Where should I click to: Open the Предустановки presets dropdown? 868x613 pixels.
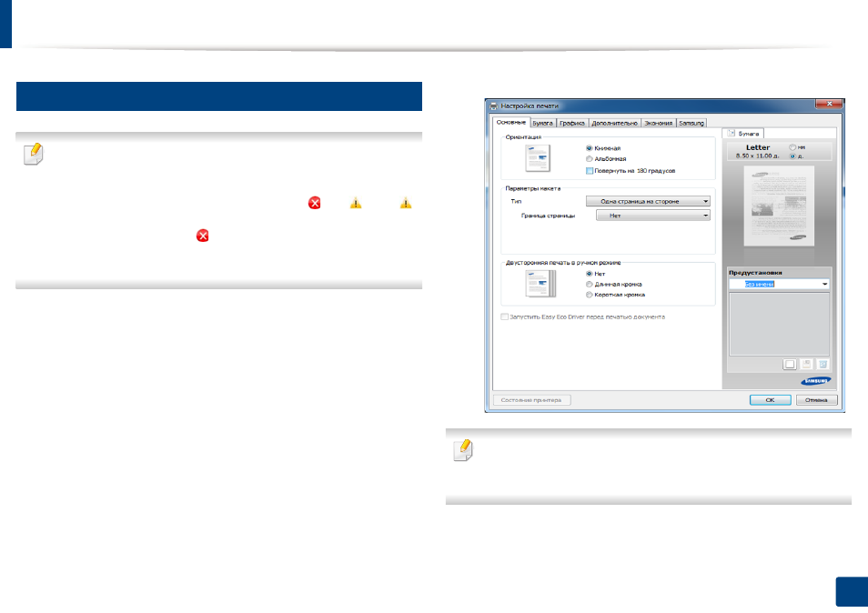(x=779, y=285)
